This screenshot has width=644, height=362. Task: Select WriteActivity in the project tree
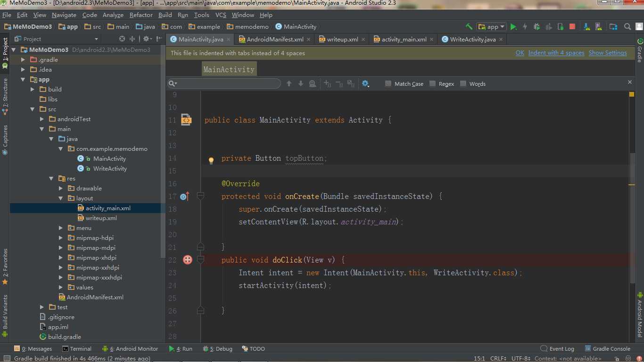click(x=110, y=168)
